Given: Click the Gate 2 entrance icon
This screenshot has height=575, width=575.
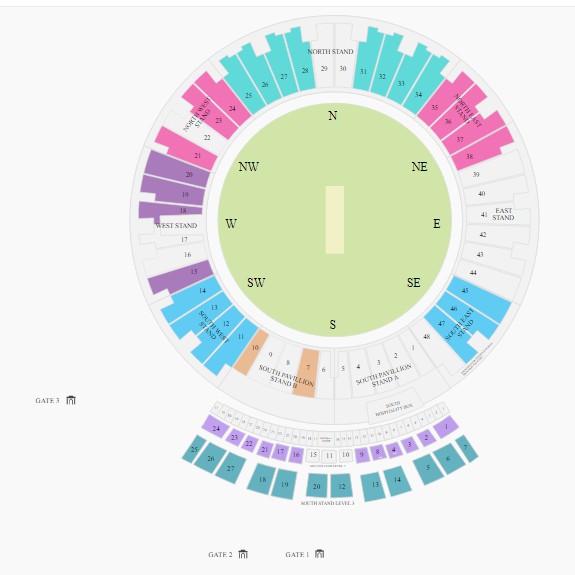Looking at the screenshot, I should coord(243,554).
